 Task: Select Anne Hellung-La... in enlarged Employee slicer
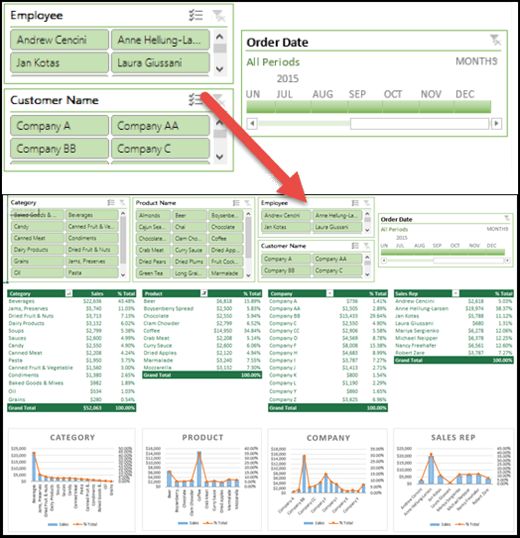point(160,40)
